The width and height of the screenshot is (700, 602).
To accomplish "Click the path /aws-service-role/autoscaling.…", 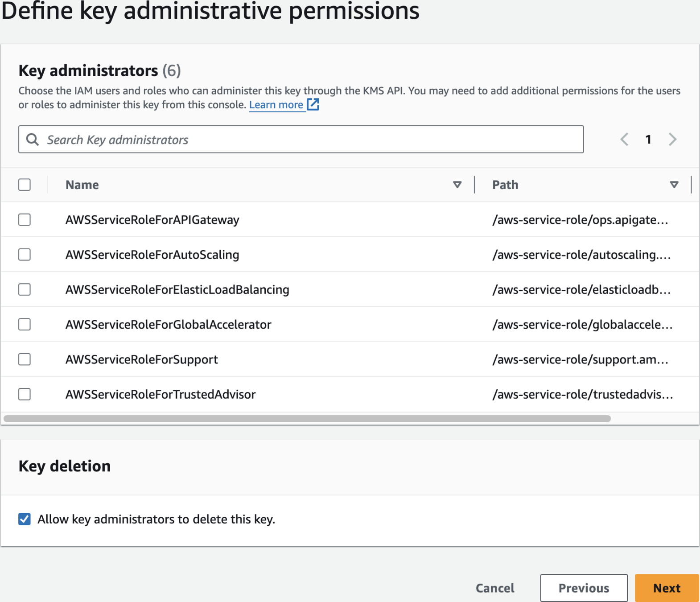I will [581, 255].
